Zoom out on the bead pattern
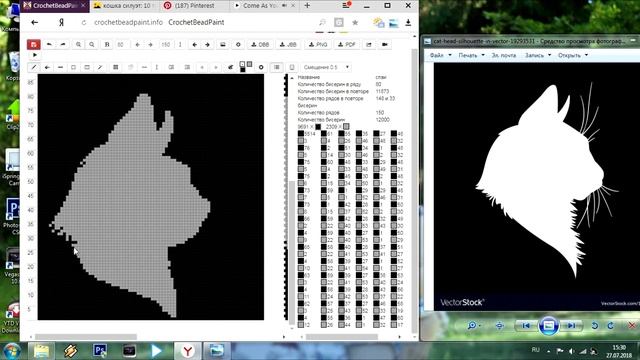Screen dimensions: 640x360 click(92, 44)
